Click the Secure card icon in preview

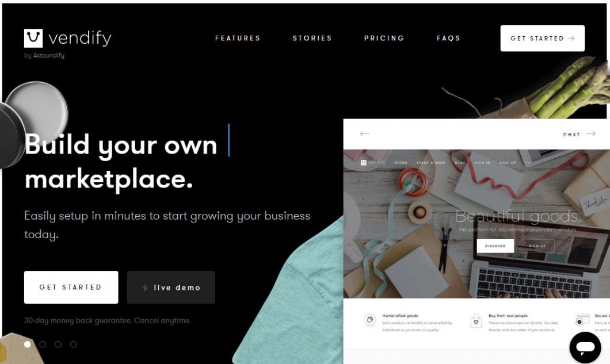click(582, 320)
